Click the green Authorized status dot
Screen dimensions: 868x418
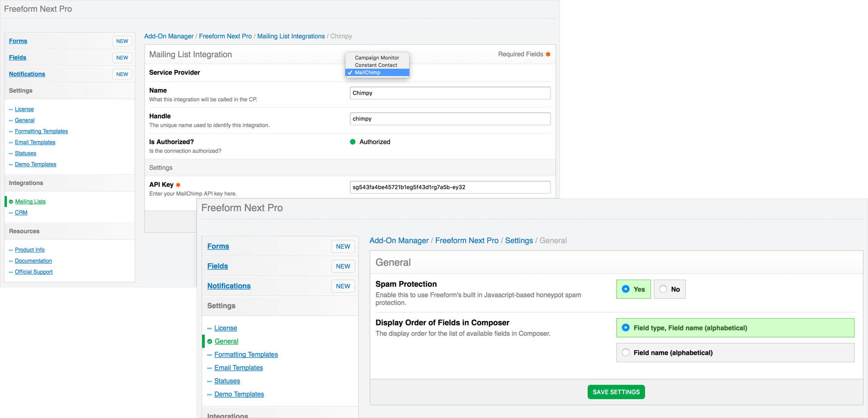[x=353, y=142]
